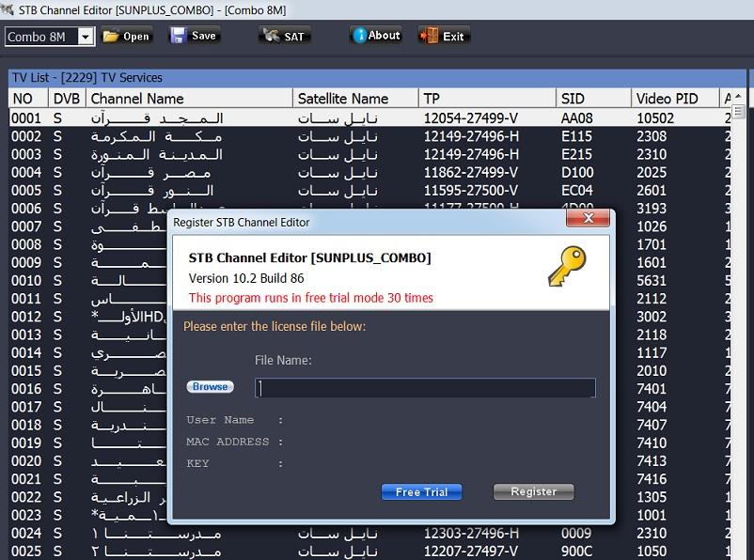Click SID value E115
The image size is (754, 560).
pos(576,136)
